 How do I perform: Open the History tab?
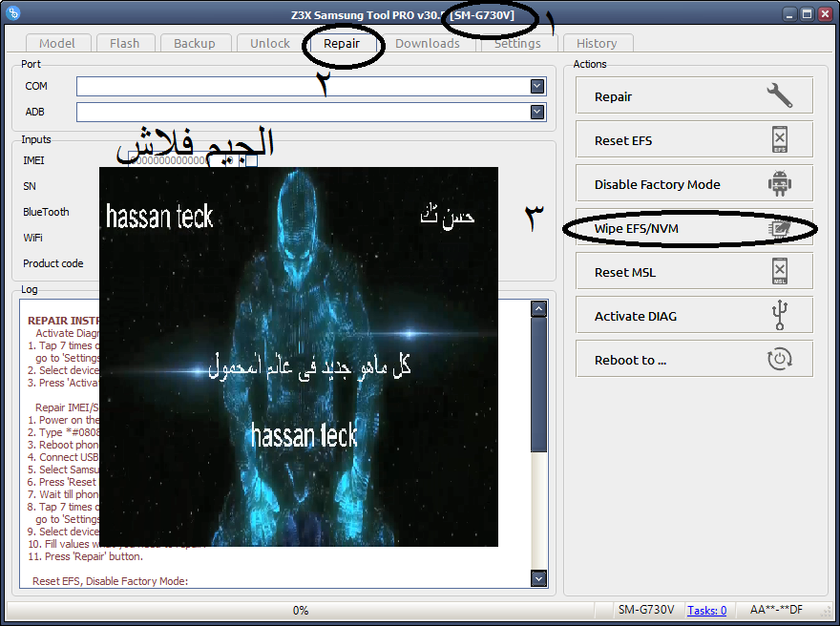[597, 43]
